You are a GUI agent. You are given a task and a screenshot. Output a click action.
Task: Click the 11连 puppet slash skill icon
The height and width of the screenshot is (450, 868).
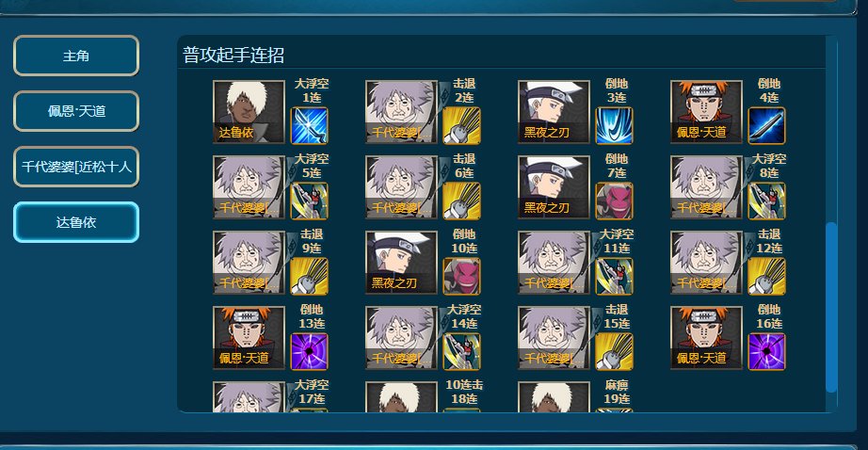pyautogui.click(x=615, y=276)
